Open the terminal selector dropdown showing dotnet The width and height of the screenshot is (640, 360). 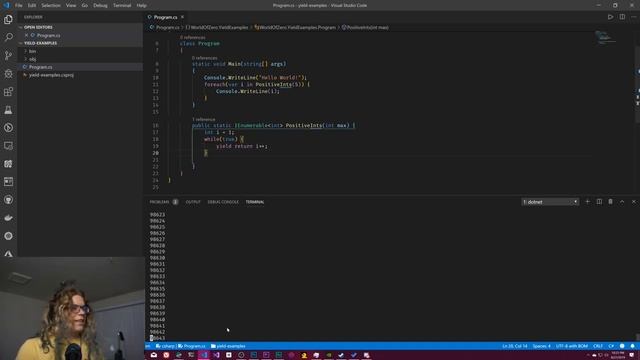point(550,202)
